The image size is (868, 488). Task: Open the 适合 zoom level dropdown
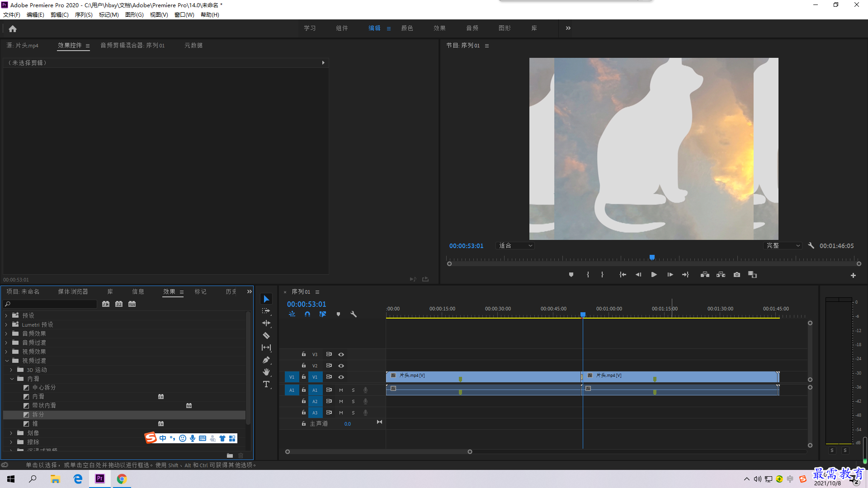(515, 246)
